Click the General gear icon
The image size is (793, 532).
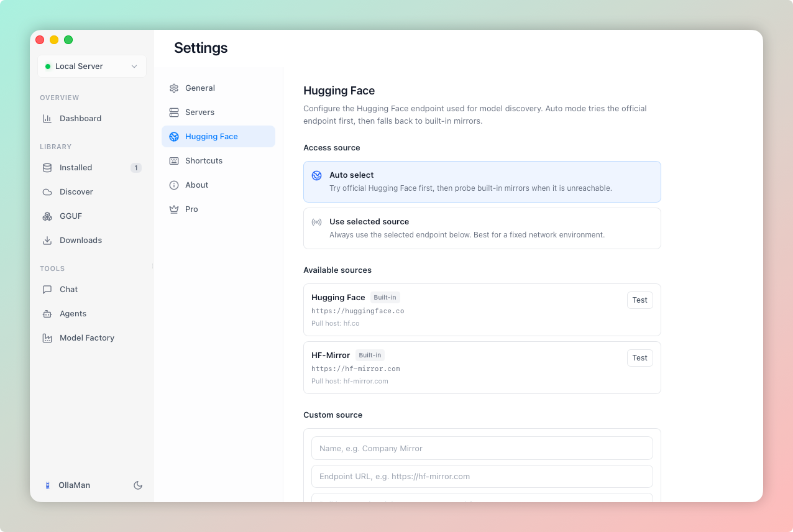click(x=174, y=88)
